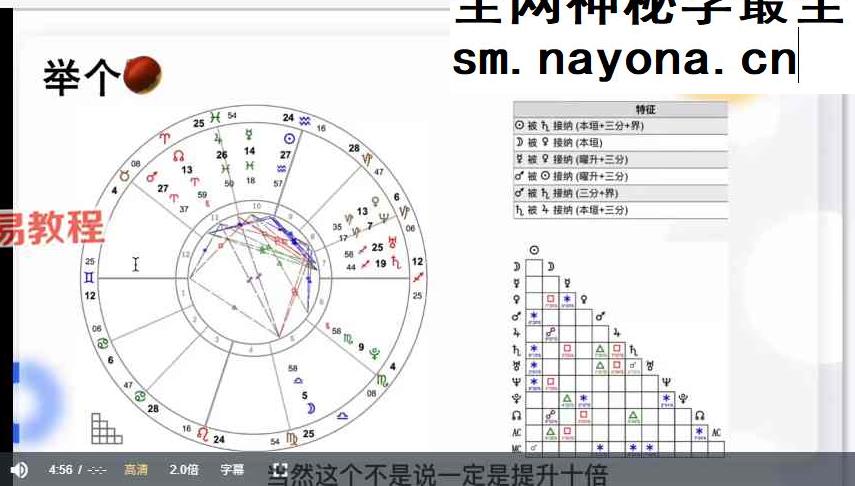Open the 字幕 subtitle options
Screen dimensions: 855x486
click(x=232, y=470)
